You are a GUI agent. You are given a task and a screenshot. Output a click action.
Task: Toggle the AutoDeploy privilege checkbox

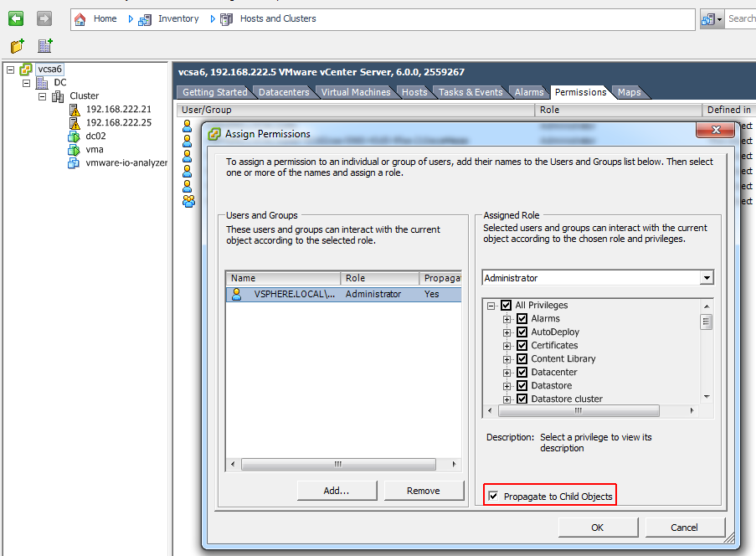tap(522, 332)
